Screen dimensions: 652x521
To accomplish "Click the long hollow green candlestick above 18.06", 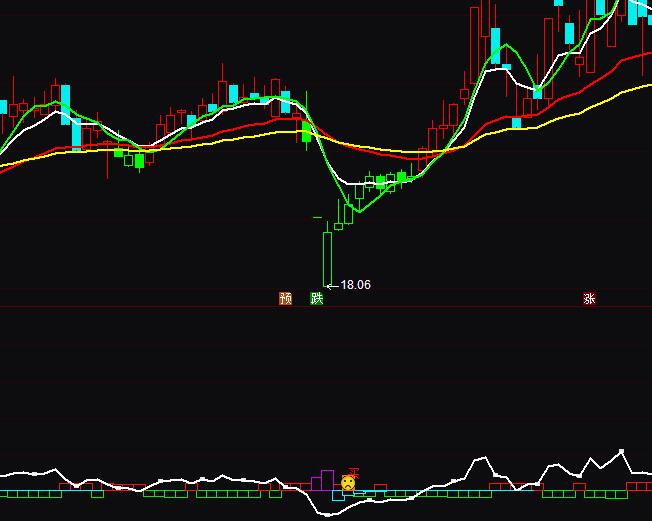I will [x=326, y=258].
